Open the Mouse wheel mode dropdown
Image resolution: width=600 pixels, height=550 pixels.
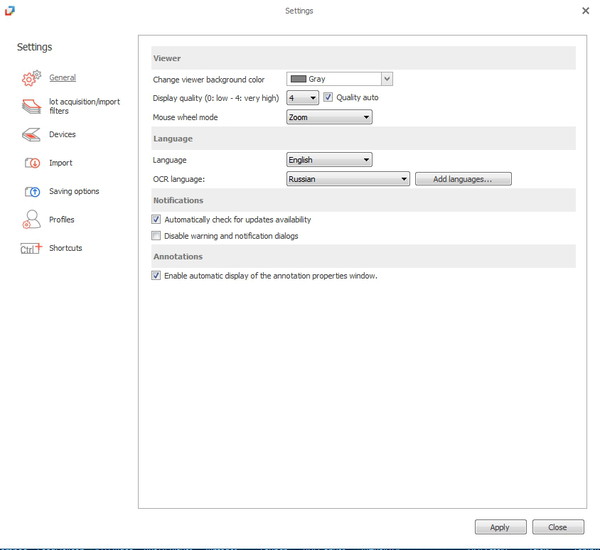(329, 117)
